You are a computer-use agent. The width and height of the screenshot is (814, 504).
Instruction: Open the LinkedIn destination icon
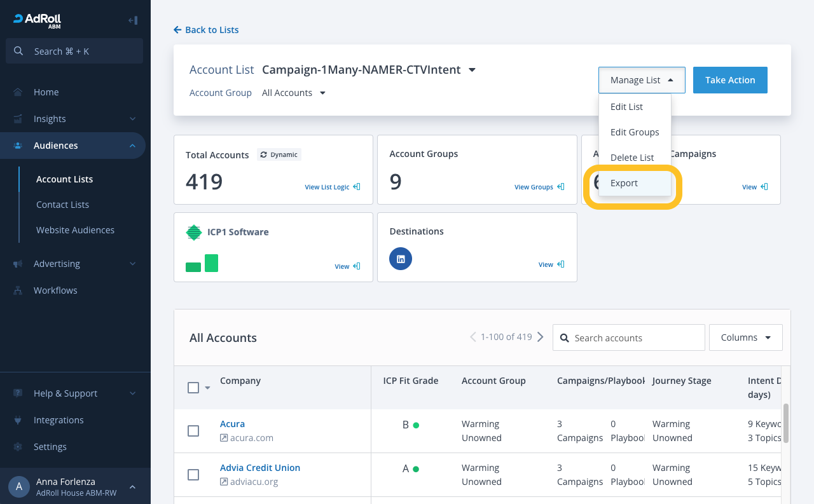tap(401, 259)
